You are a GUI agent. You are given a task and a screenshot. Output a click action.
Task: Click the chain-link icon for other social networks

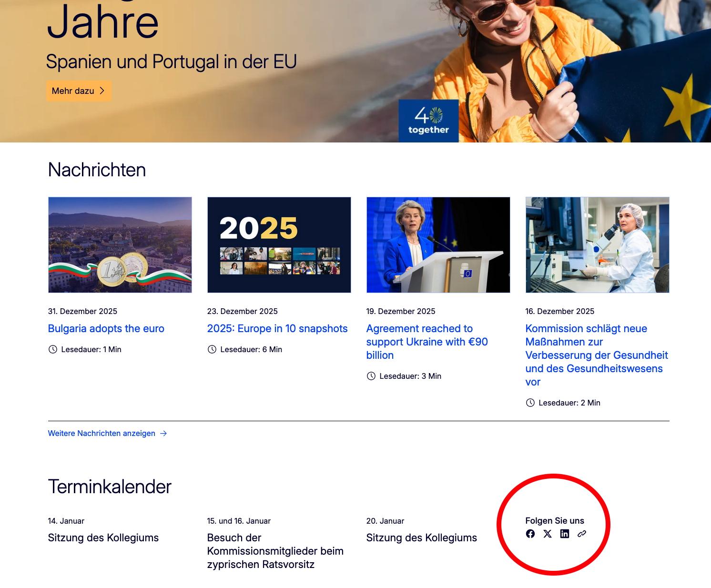click(x=581, y=534)
